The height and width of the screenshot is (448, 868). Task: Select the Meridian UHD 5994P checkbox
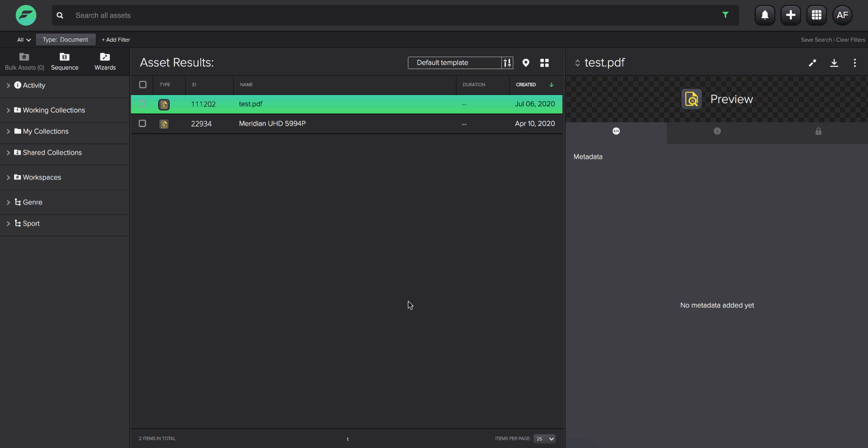pyautogui.click(x=142, y=123)
